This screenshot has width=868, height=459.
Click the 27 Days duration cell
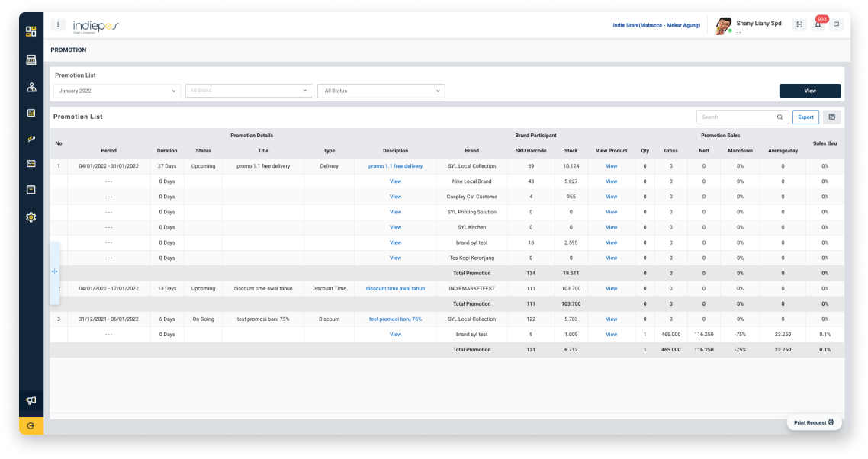[166, 166]
